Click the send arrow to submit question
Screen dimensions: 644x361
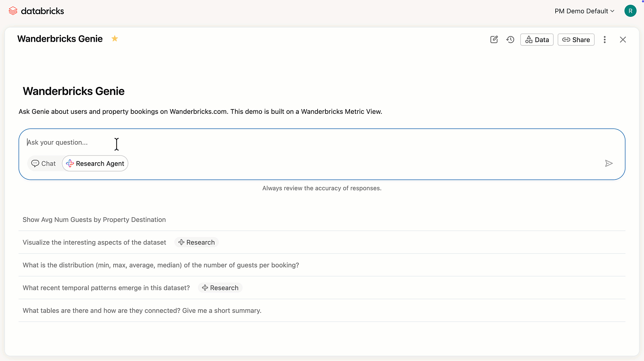point(609,163)
